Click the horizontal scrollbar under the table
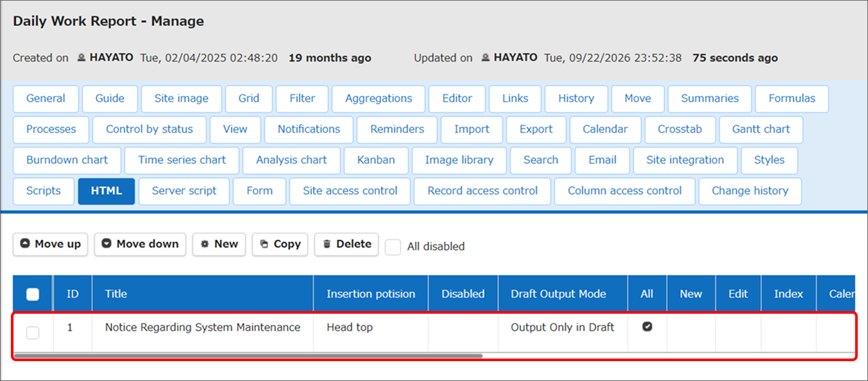Viewport: 868px width, 381px height. [248, 355]
